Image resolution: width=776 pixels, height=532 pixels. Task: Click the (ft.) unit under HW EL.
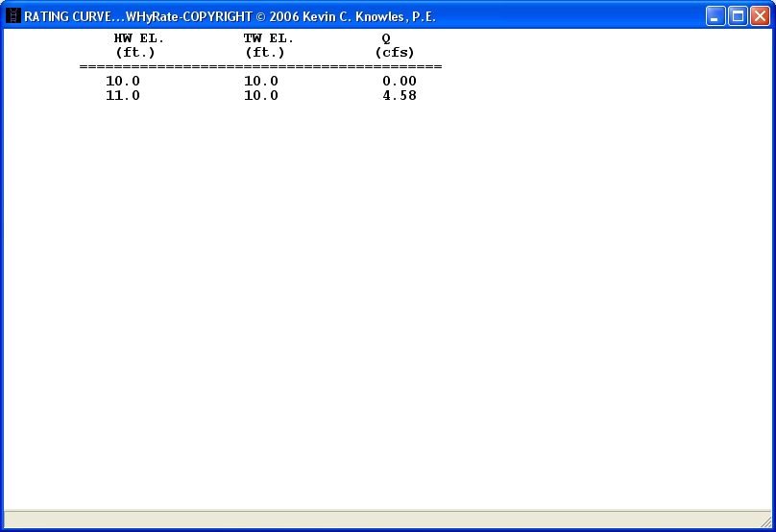click(x=134, y=53)
